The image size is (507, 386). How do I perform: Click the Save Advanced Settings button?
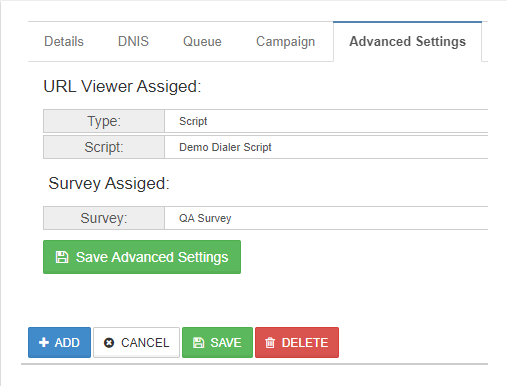click(x=142, y=257)
